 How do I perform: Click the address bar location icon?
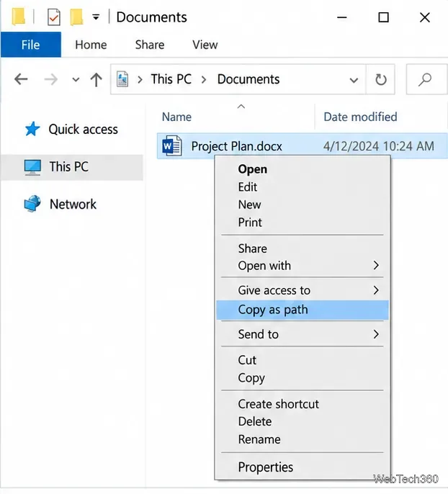pos(122,79)
